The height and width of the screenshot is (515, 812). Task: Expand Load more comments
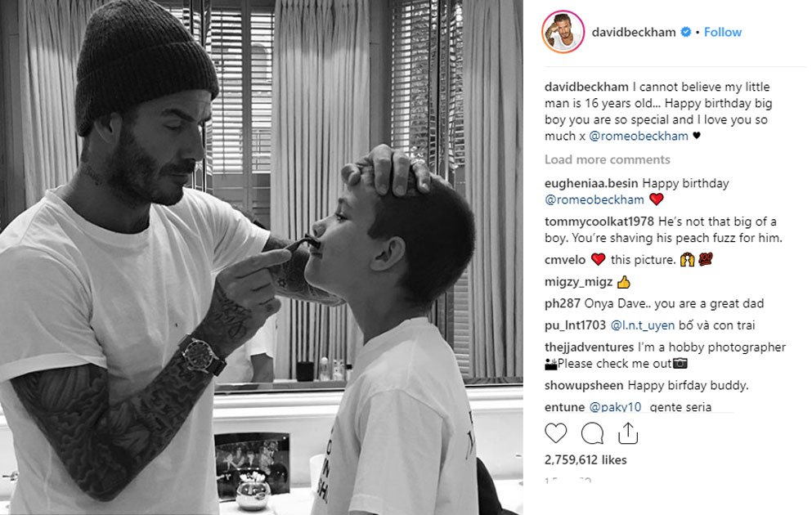pyautogui.click(x=607, y=159)
